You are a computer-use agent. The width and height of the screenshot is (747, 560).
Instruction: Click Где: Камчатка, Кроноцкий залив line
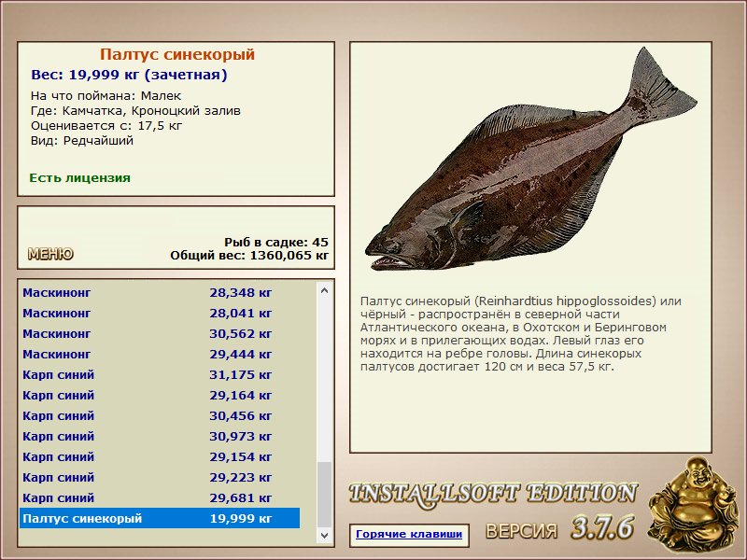(135, 111)
